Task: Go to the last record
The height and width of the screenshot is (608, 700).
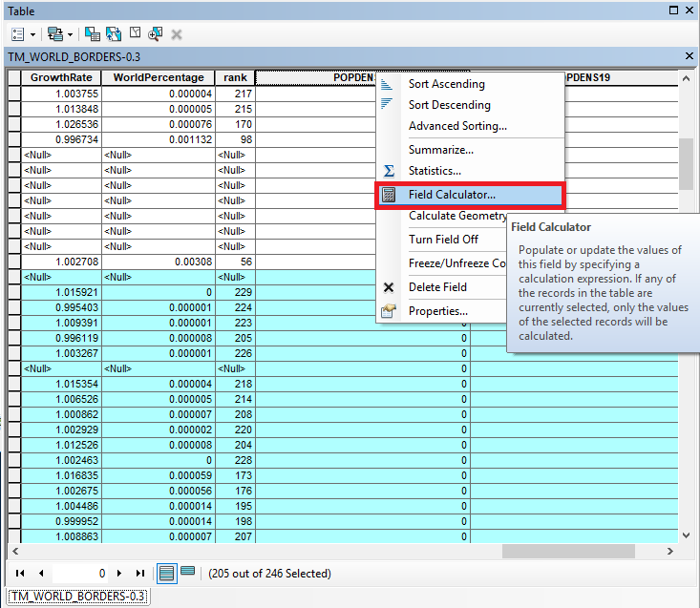Action: (x=139, y=574)
